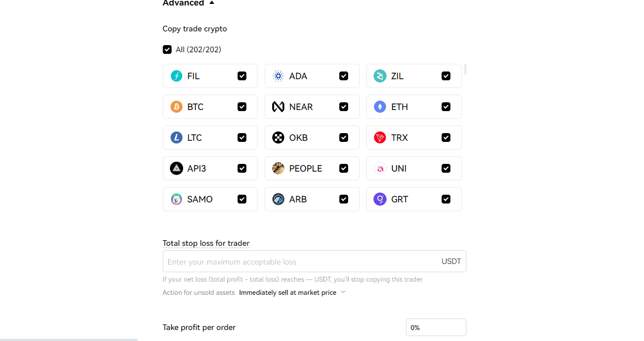Click the maximum acceptable loss input field
The height and width of the screenshot is (341, 644).
coord(314,261)
